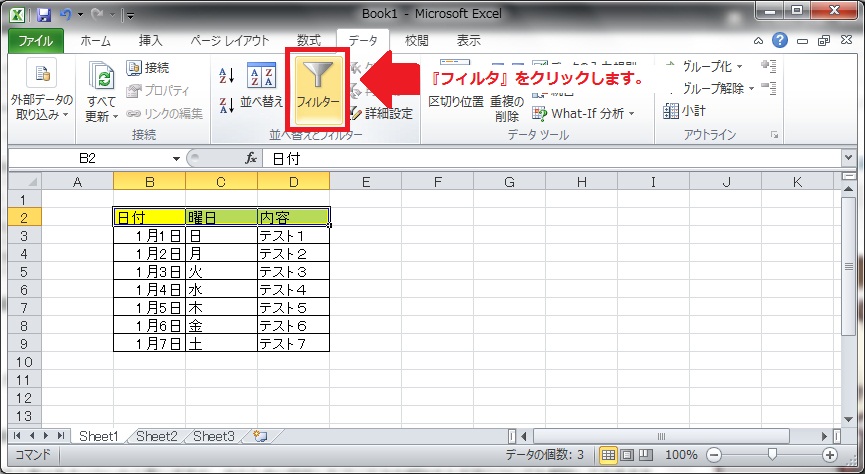
Task: Click Select All corner button
Action: (x=25, y=181)
